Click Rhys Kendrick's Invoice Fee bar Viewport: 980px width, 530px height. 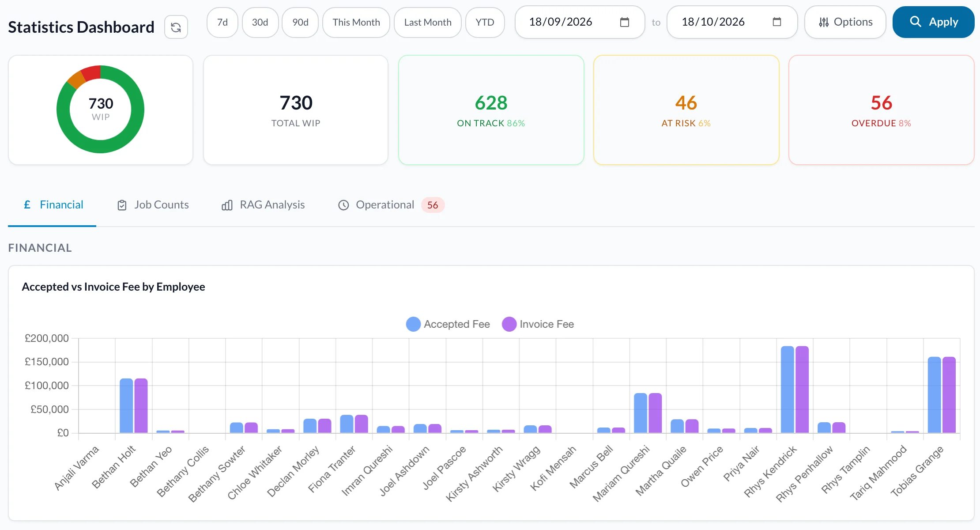click(802, 390)
